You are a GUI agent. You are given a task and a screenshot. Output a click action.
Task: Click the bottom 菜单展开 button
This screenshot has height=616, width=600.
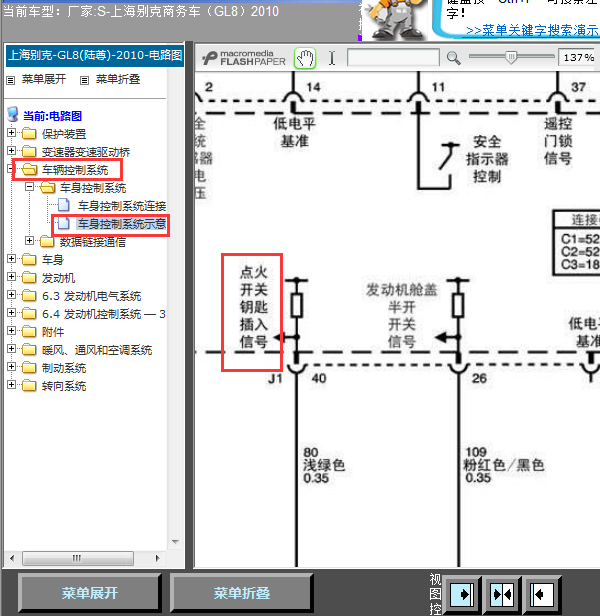point(90,593)
